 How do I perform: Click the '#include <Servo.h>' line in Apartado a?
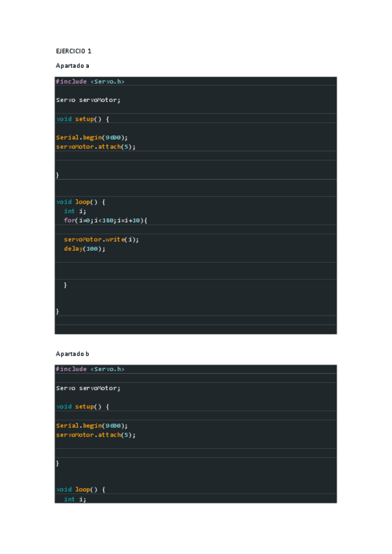tap(90, 82)
